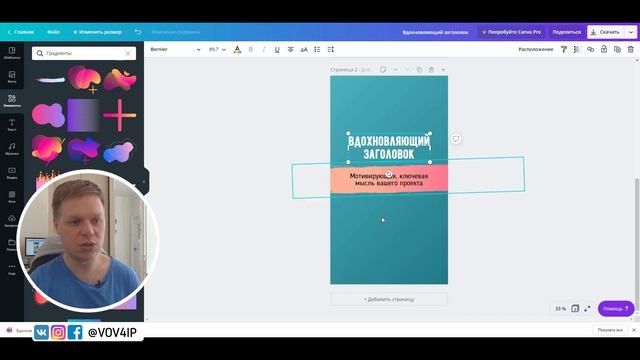The height and width of the screenshot is (360, 640).
Task: Open the text color picker
Action: [237, 49]
